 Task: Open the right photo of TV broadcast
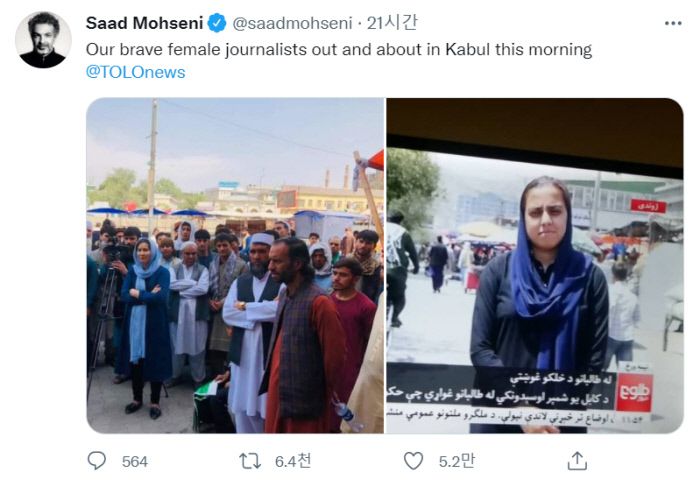(x=534, y=266)
